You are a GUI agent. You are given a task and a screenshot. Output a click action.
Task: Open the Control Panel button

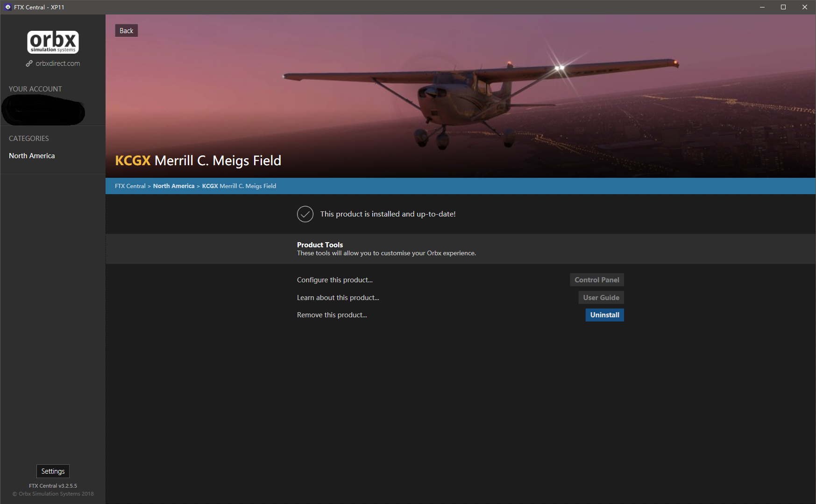(x=597, y=280)
